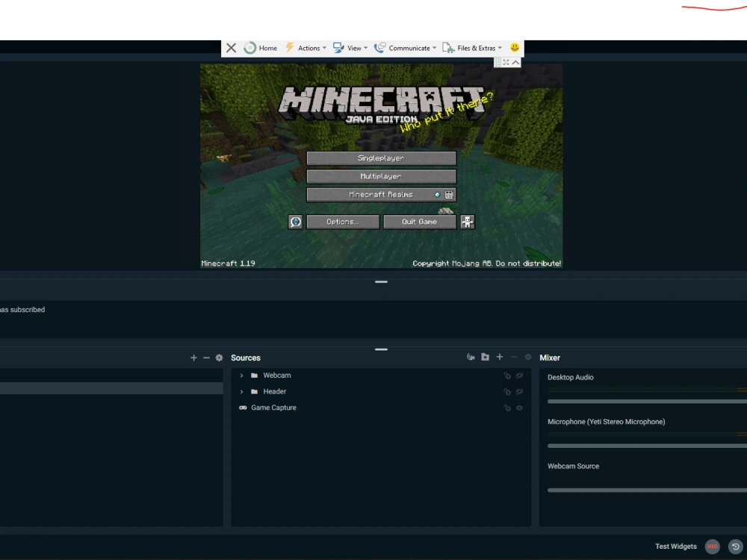Show the hidden Header folder
Screen dimensions: 747x560
[520, 392]
